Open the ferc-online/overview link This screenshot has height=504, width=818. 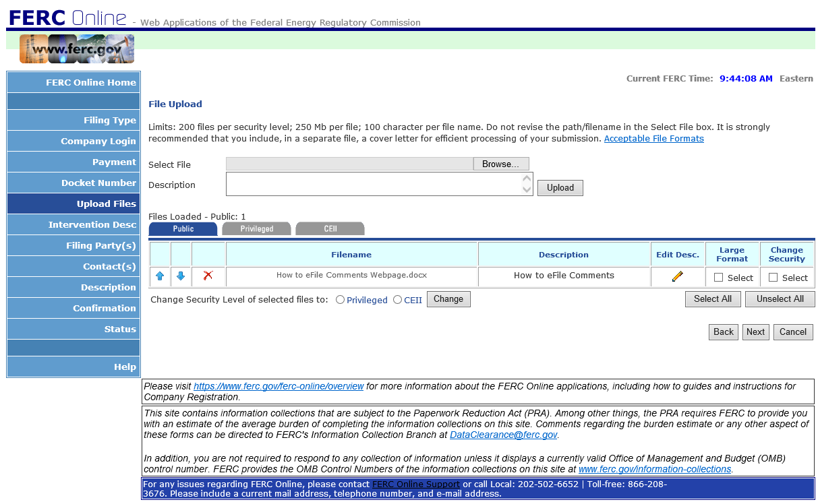[279, 387]
